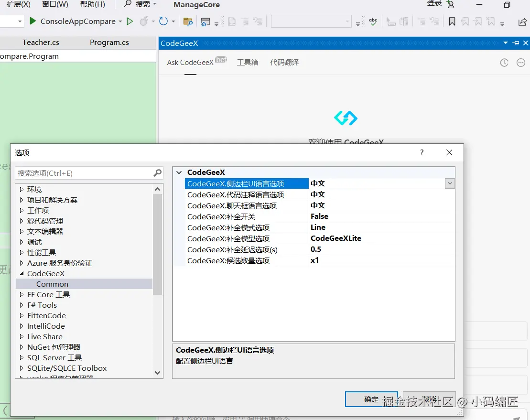Switch to the Ask CodeGeeX tab
Viewport: 530px width, 420px height.
(x=190, y=63)
